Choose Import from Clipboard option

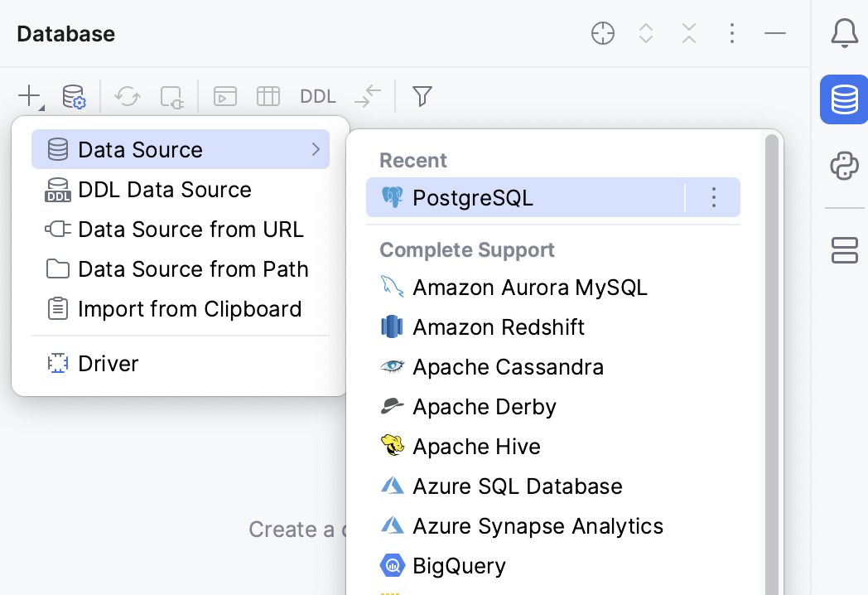(189, 309)
